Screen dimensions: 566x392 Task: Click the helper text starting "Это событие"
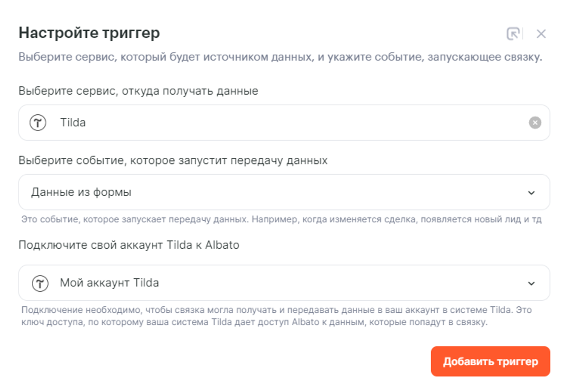tap(281, 219)
